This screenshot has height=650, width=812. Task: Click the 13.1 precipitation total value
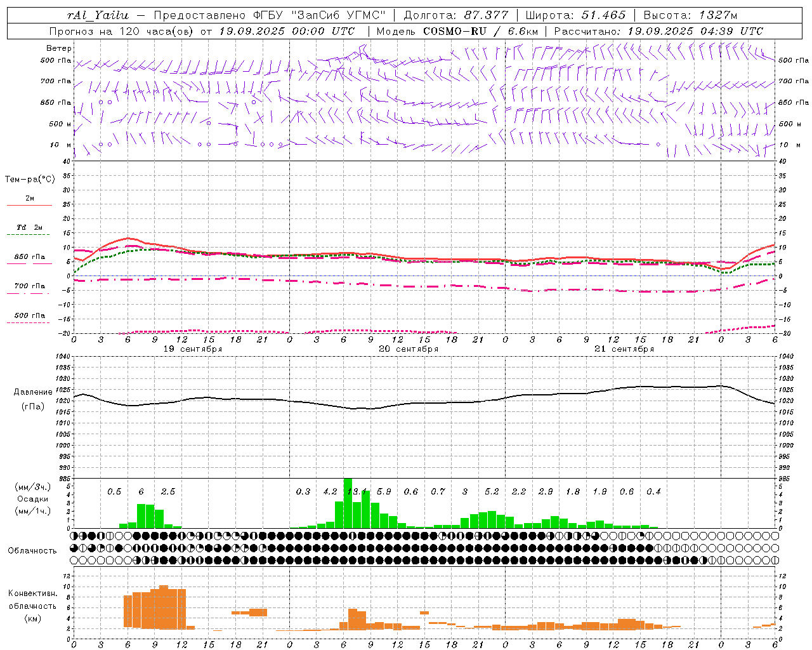point(357,492)
